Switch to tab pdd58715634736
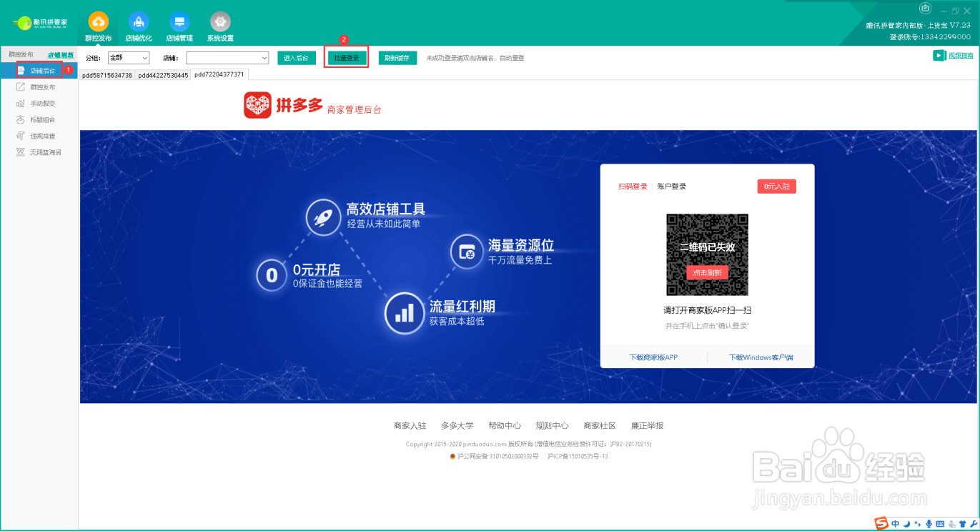Viewport: 980px width, 531px height. (107, 75)
